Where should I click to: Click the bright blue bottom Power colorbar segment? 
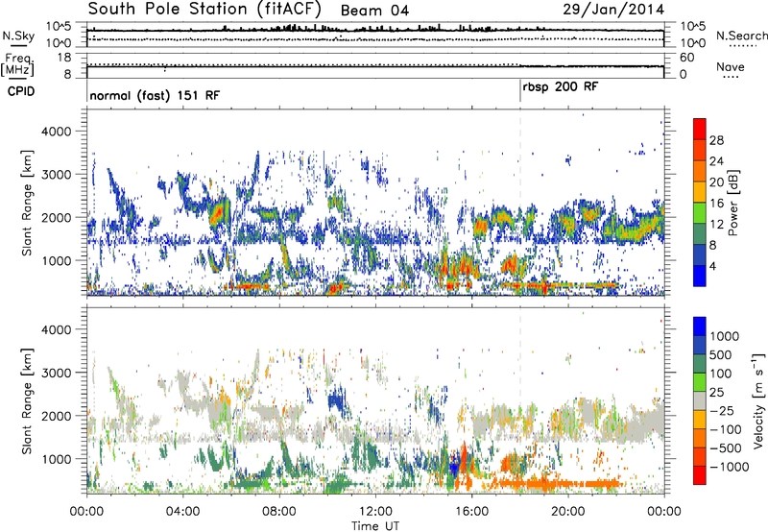click(x=700, y=277)
